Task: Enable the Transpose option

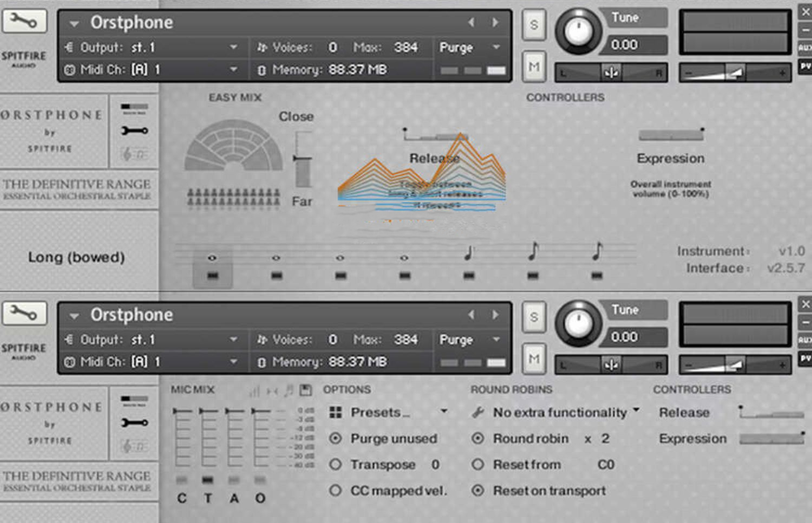Action: (336, 465)
